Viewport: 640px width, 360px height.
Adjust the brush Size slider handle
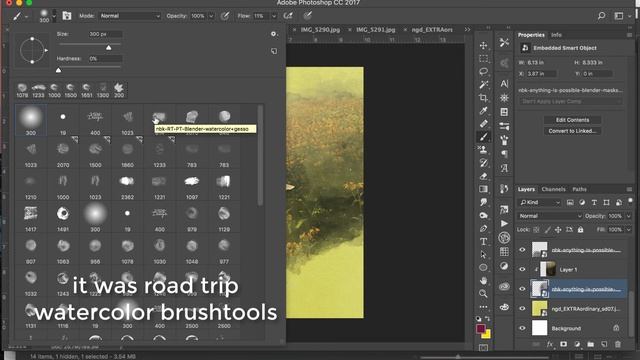[109, 48]
